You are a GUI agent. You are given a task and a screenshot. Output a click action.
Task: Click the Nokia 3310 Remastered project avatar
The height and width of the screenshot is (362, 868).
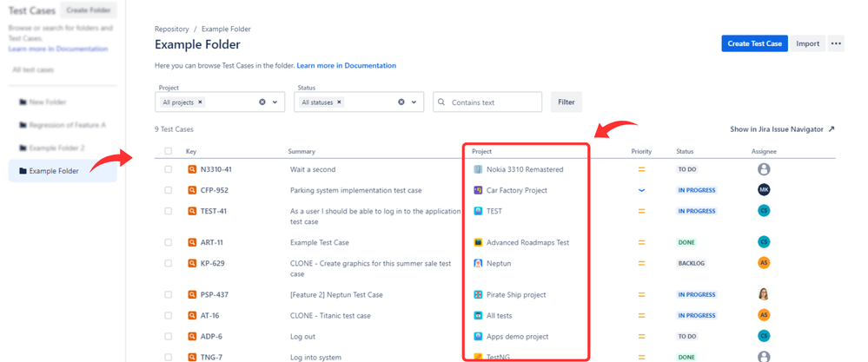(478, 169)
